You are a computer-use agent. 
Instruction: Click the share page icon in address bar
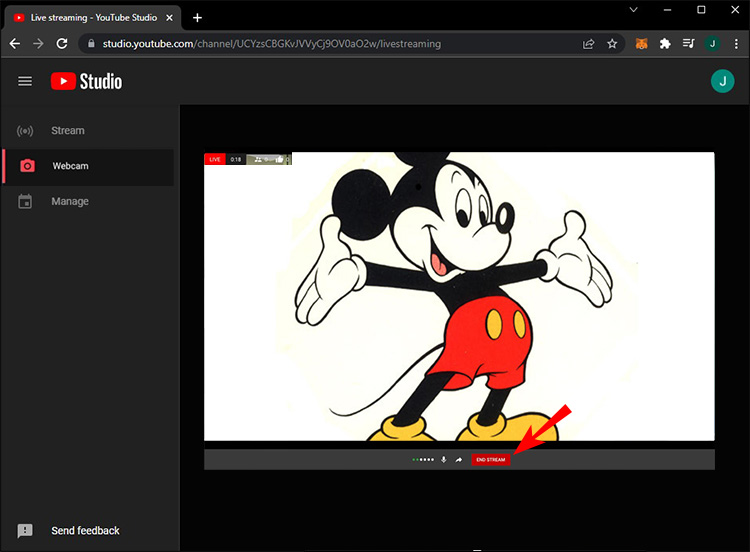[589, 44]
